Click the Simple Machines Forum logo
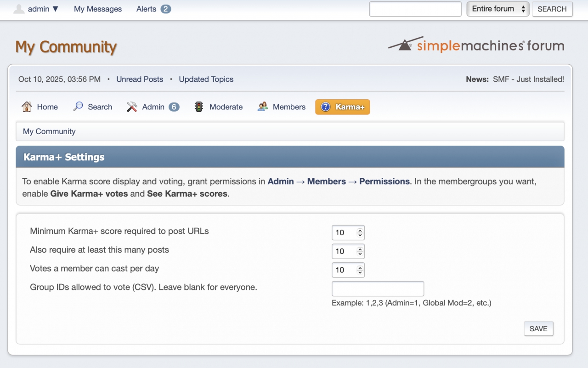Viewport: 588px width, 368px height. coord(476,45)
